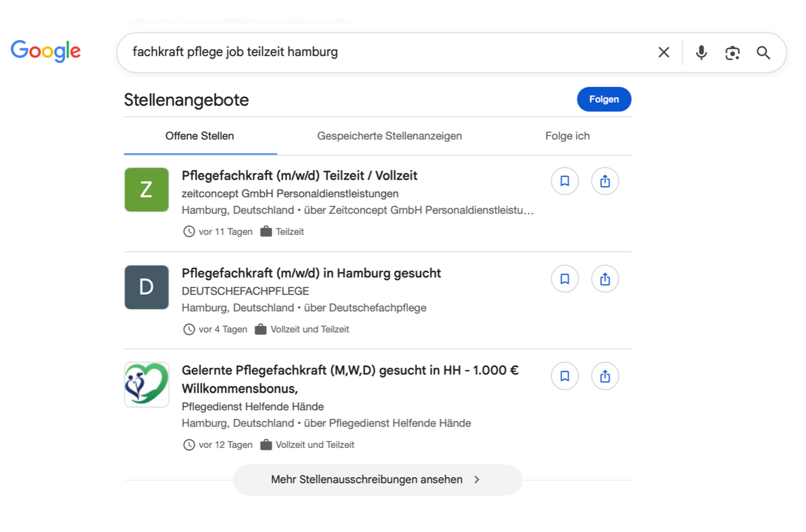Open the Folge ich tab
Screen dimensions: 806x532
tap(567, 136)
